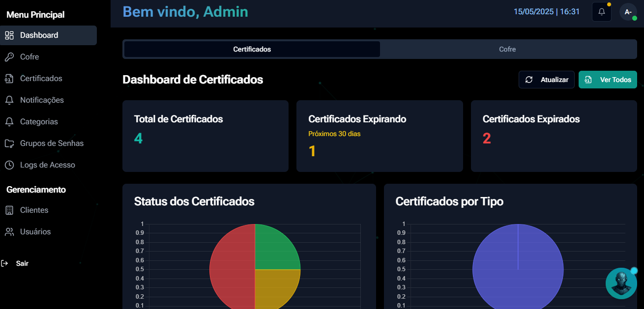Select the Dashboard icon in sidebar
The image size is (644, 309).
[9, 35]
